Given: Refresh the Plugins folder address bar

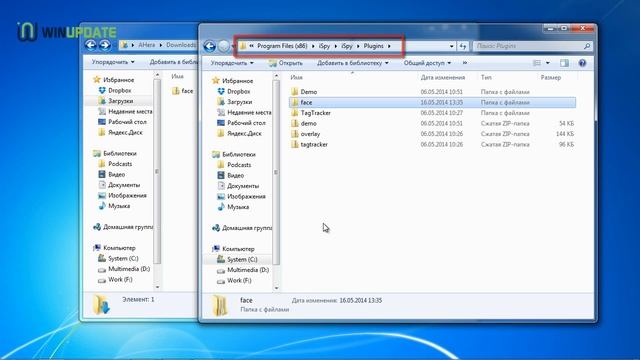Looking at the screenshot, I should click(x=462, y=46).
